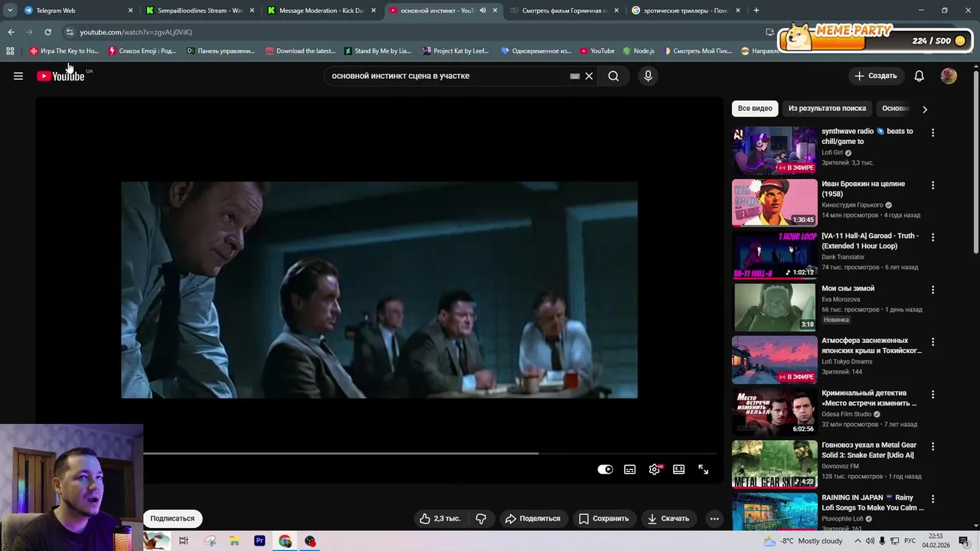Screen dimensions: 980x551
Task: Clear the YouTube search query
Action: click(589, 76)
